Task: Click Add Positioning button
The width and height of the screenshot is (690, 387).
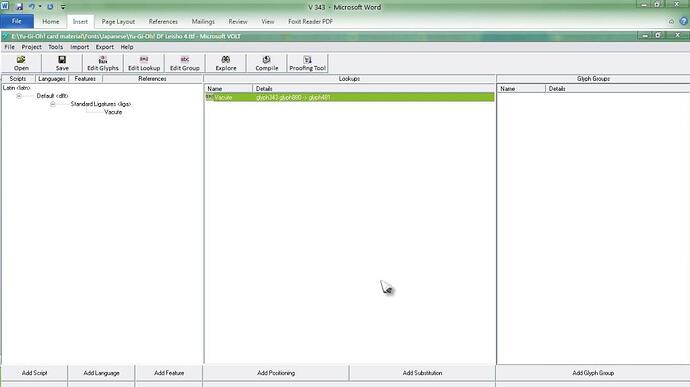Action: tap(276, 373)
